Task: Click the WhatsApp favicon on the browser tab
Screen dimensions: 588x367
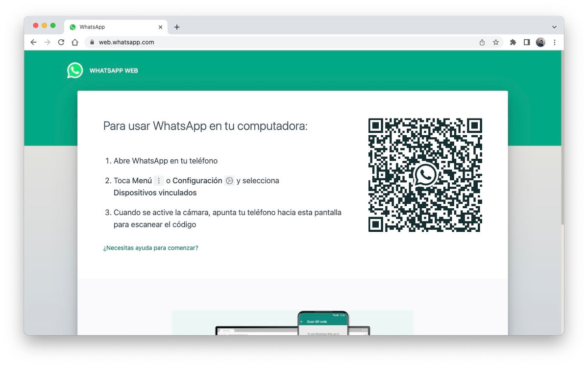Action: coord(72,27)
